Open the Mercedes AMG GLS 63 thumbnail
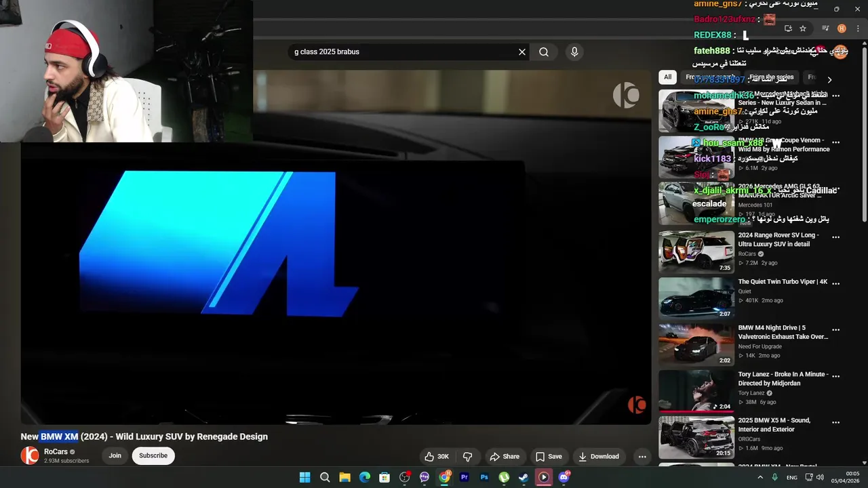868x488 pixels. click(x=696, y=203)
